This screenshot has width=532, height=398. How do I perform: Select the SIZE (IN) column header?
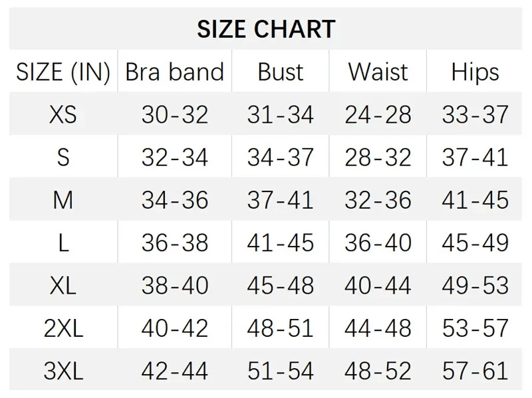pyautogui.click(x=63, y=72)
